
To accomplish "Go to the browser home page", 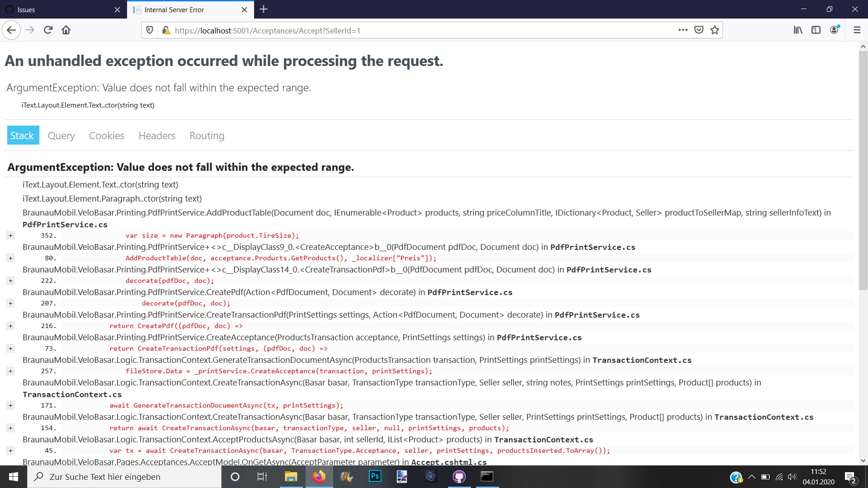I will click(x=66, y=30).
